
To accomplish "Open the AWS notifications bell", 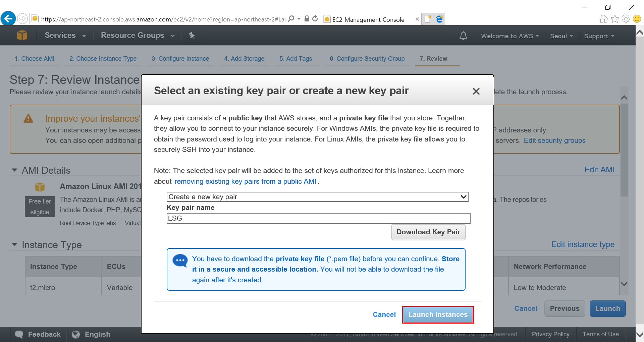I will pos(463,36).
